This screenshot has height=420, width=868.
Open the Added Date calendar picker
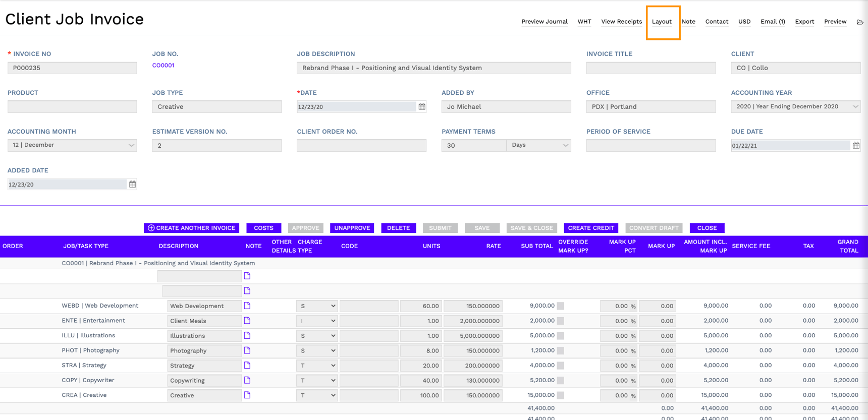[x=132, y=184]
